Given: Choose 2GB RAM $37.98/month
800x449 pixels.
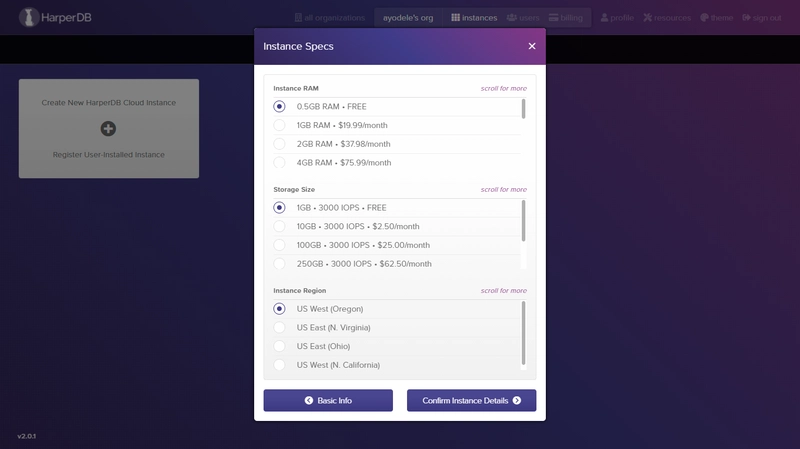Looking at the screenshot, I should pos(396,144).
